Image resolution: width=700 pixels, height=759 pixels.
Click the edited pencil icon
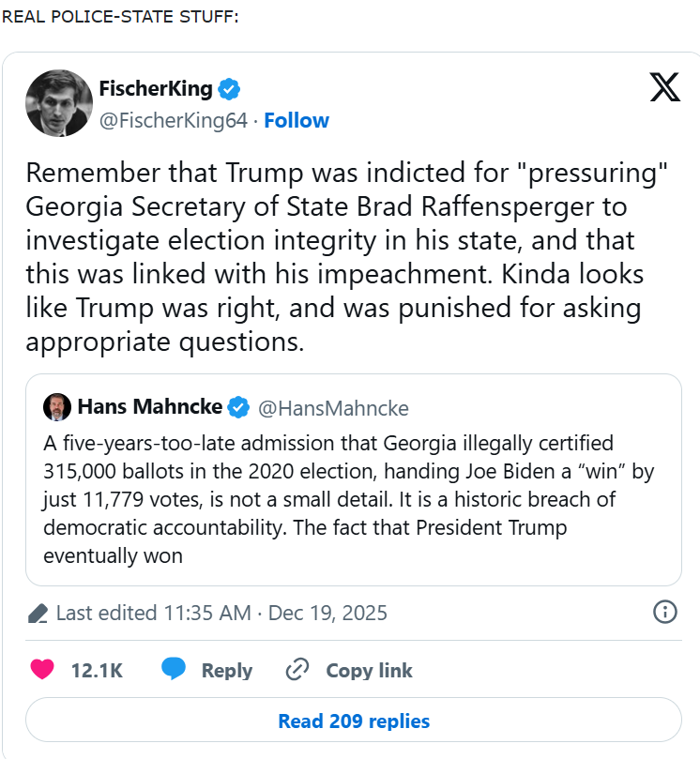38,614
